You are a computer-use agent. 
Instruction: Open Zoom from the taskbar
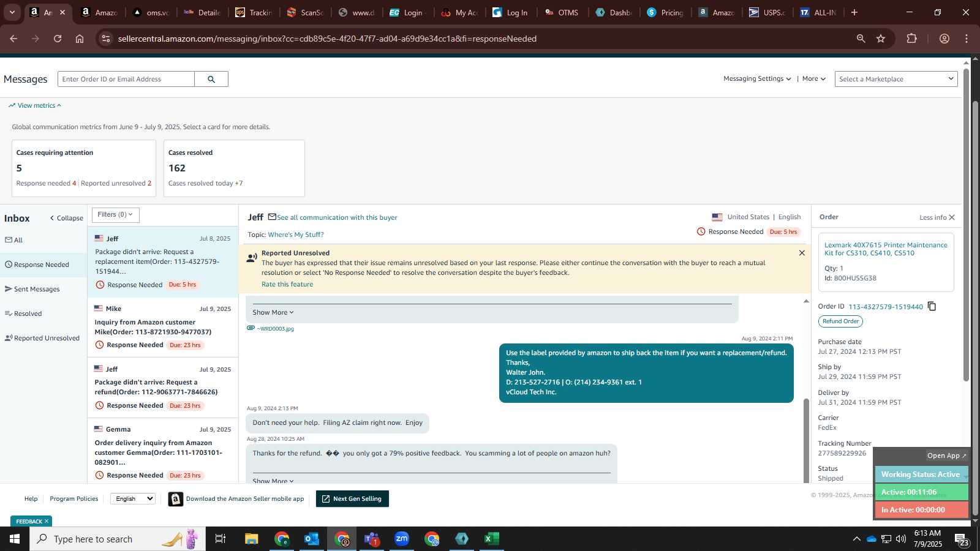point(402,539)
